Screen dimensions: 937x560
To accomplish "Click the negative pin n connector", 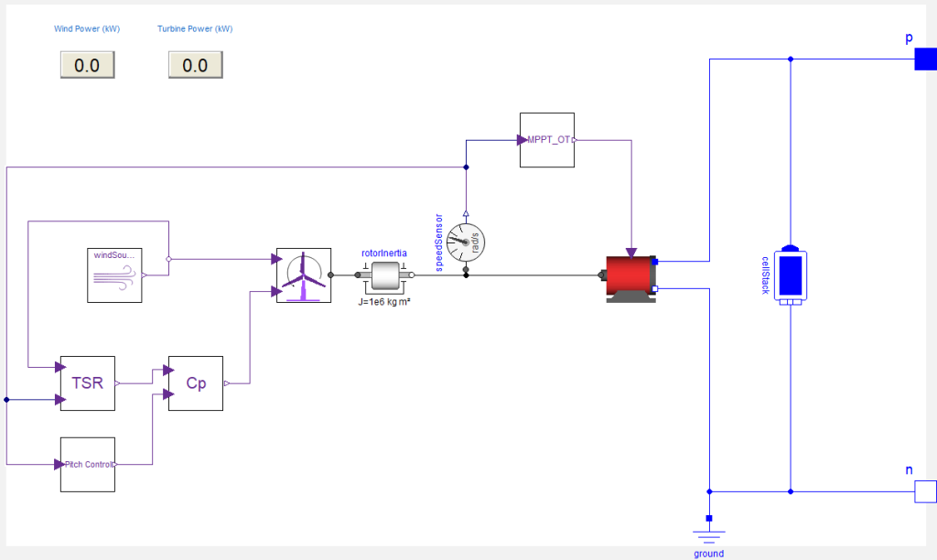I will [926, 492].
